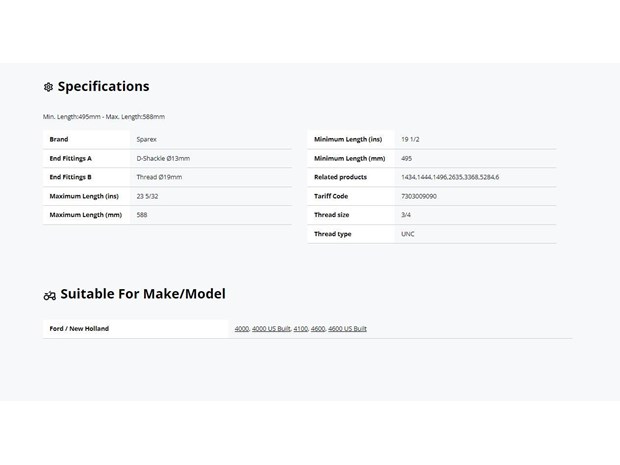Screen dimensions: 620x465
Task: Click the Thread size 3/4 value
Action: click(406, 215)
